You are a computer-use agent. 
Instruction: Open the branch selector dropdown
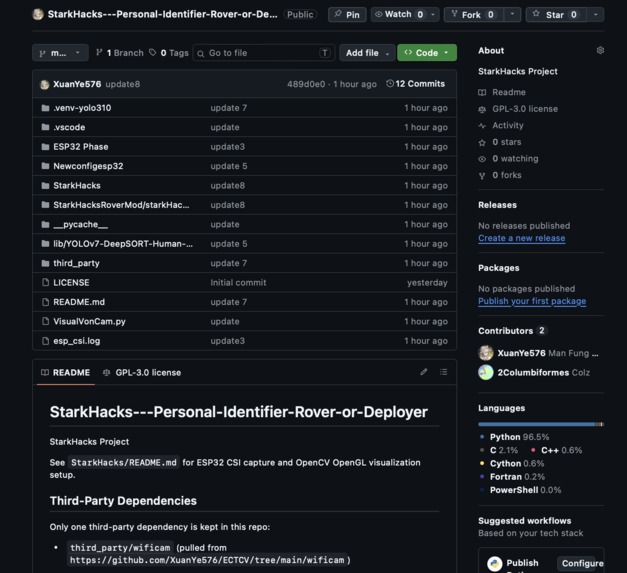60,53
